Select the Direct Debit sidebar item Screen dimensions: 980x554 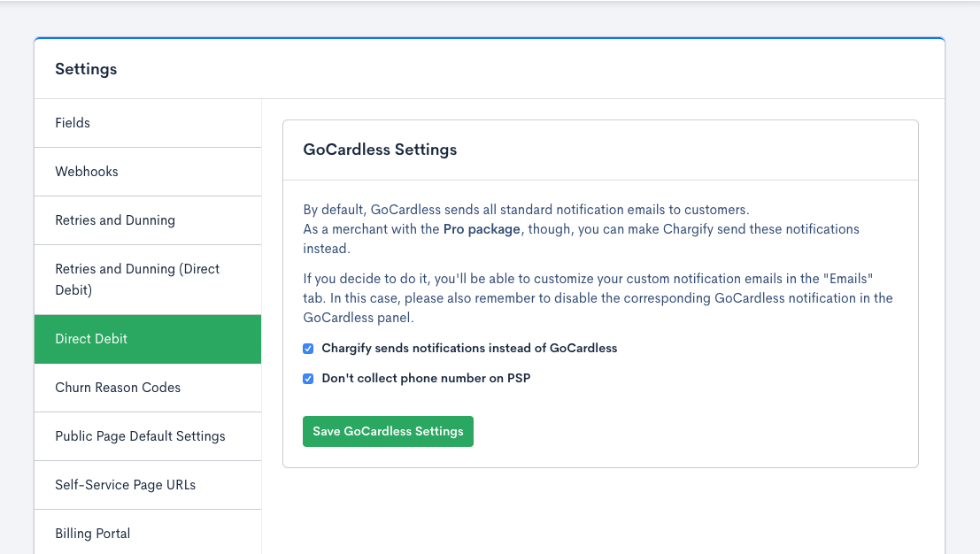click(x=148, y=339)
